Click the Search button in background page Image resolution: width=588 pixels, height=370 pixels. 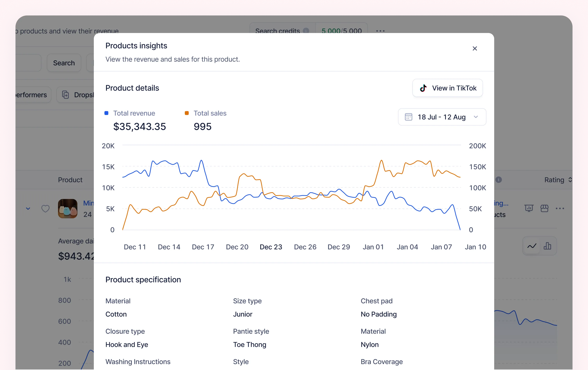pos(64,63)
